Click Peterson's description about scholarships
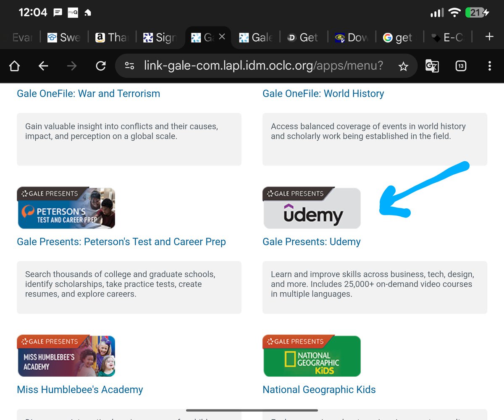Screen dimensions: 504x420 tap(120, 284)
